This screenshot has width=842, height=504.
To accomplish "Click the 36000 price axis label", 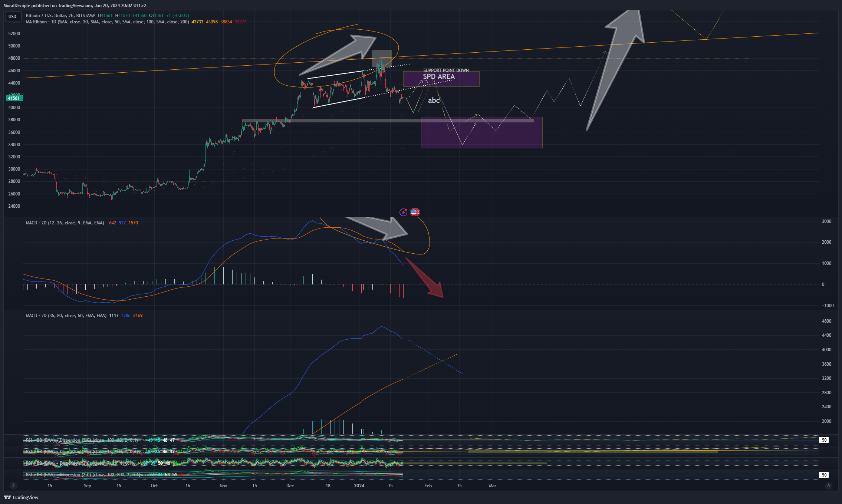I will click(x=14, y=132).
